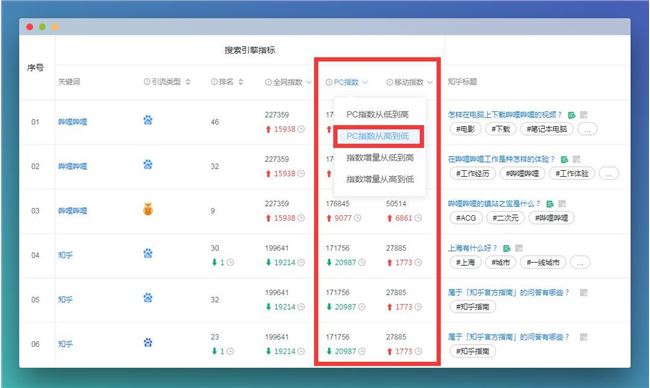Click the clock icon beside 19214 in row 06

click(301, 352)
